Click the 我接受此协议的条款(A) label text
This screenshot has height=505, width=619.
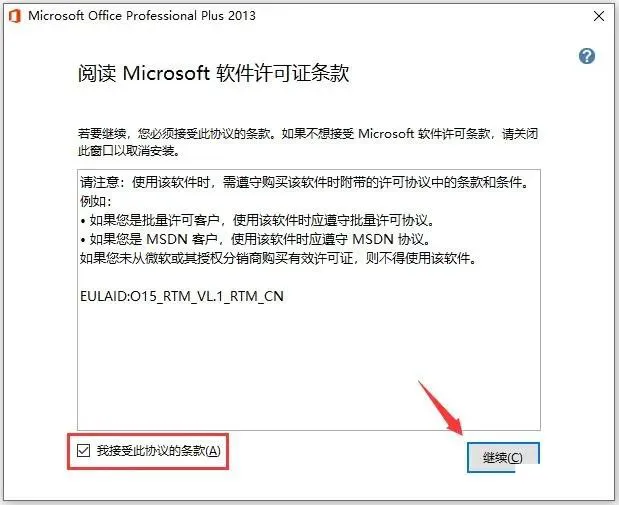[159, 451]
